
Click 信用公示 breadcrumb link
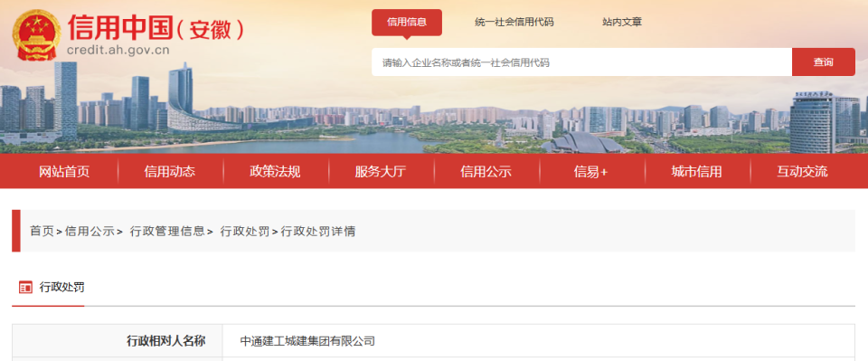90,232
